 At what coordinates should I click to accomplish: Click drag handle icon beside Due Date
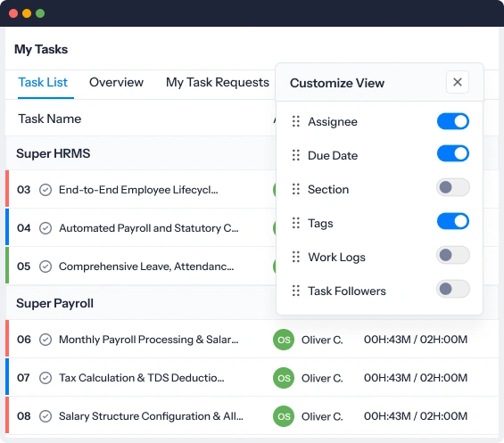[x=296, y=155]
